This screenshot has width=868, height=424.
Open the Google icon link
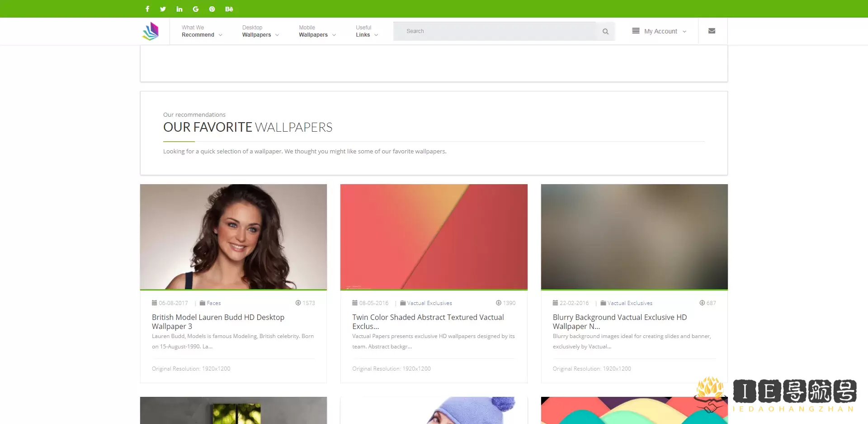click(196, 9)
